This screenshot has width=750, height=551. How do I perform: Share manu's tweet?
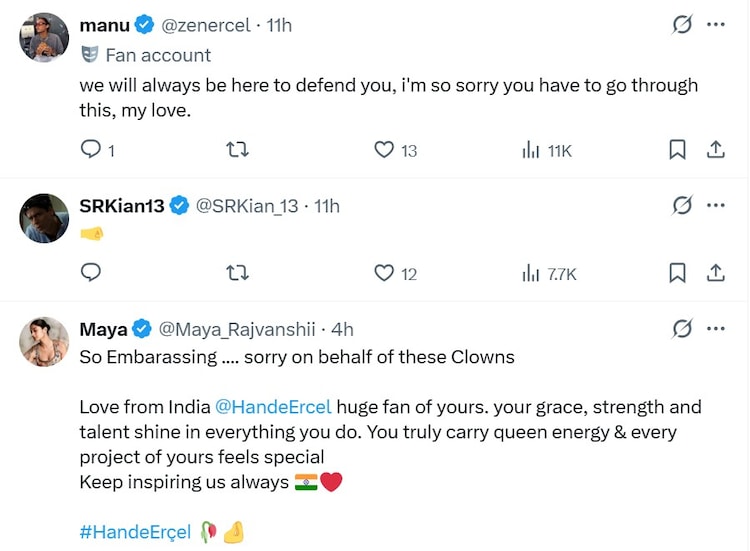pyautogui.click(x=716, y=149)
